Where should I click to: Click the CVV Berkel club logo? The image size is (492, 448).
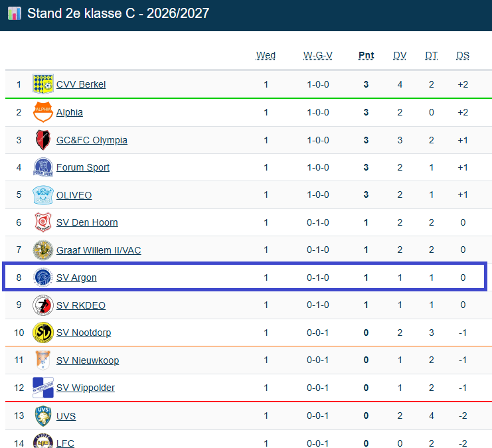pos(43,84)
